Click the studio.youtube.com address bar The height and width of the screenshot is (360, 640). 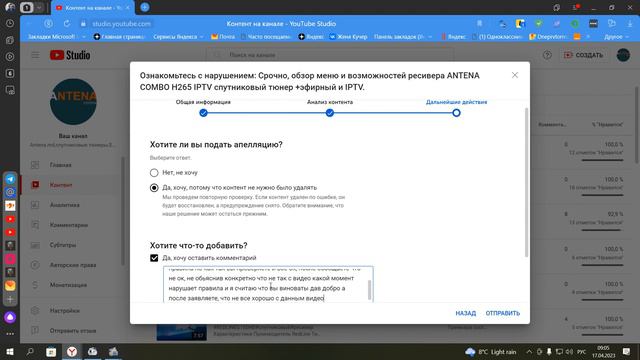121,24
